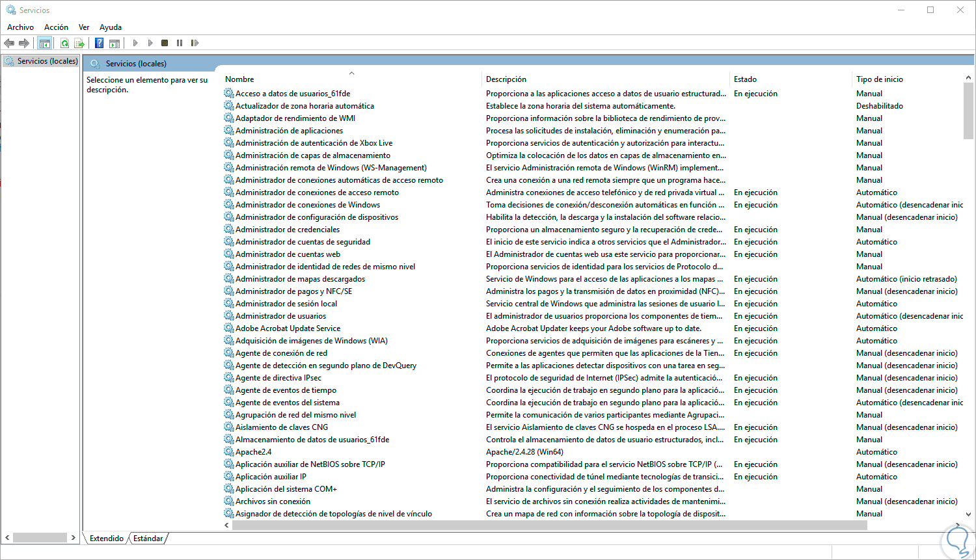Click the left arrow of the services list horizontal scrollbar
976x560 pixels.
[227, 525]
